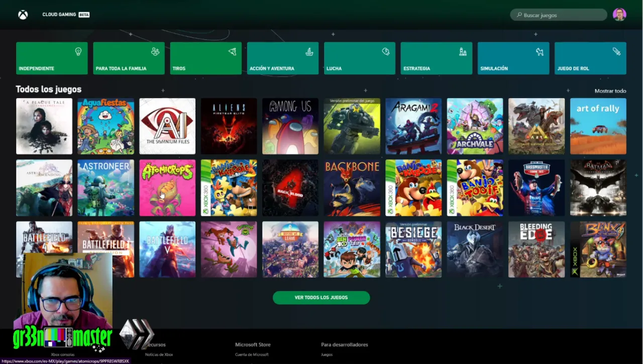Open AI The Somnium Files tile
The width and height of the screenshot is (643, 364).
tap(167, 126)
